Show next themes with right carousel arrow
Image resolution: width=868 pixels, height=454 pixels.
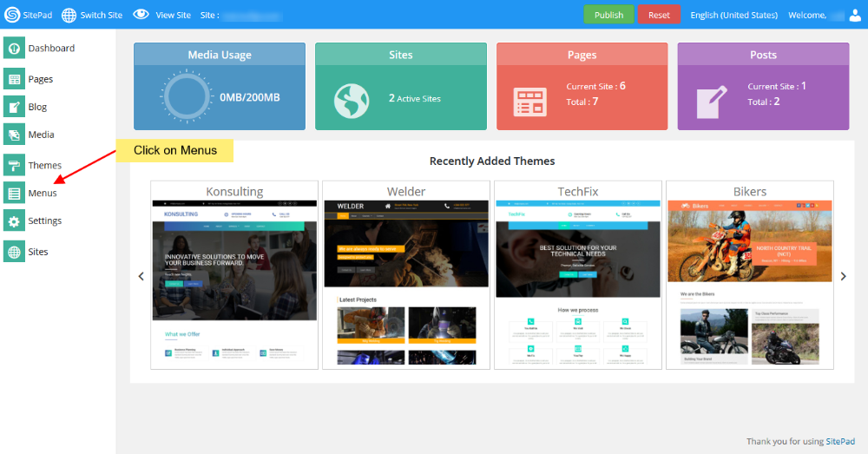(x=843, y=276)
